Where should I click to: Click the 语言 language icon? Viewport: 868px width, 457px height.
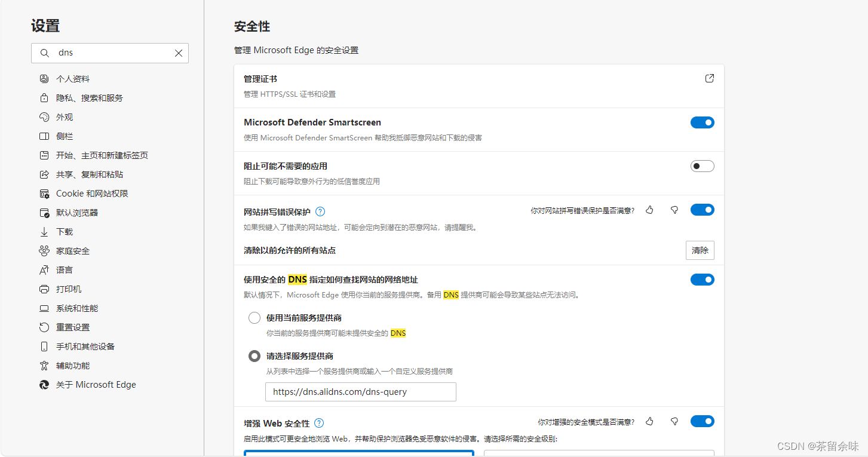click(x=44, y=270)
